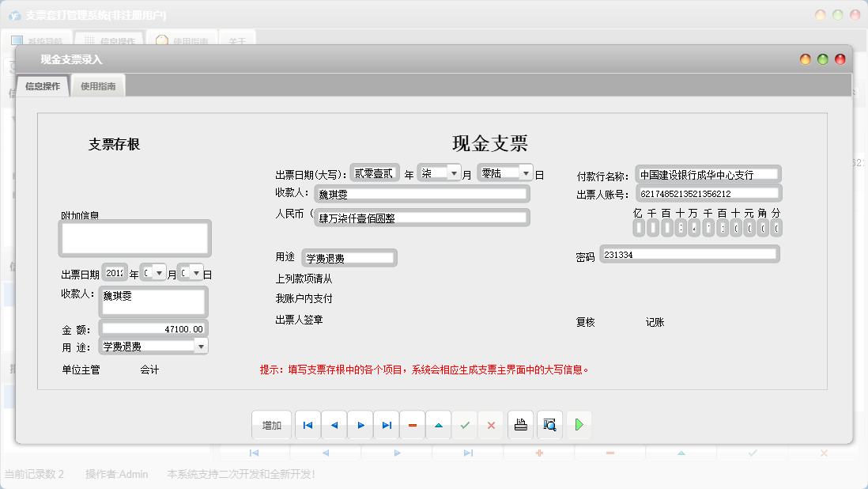Screen dimensions: 868x489
Task: Jump to the first record
Action: pos(308,425)
